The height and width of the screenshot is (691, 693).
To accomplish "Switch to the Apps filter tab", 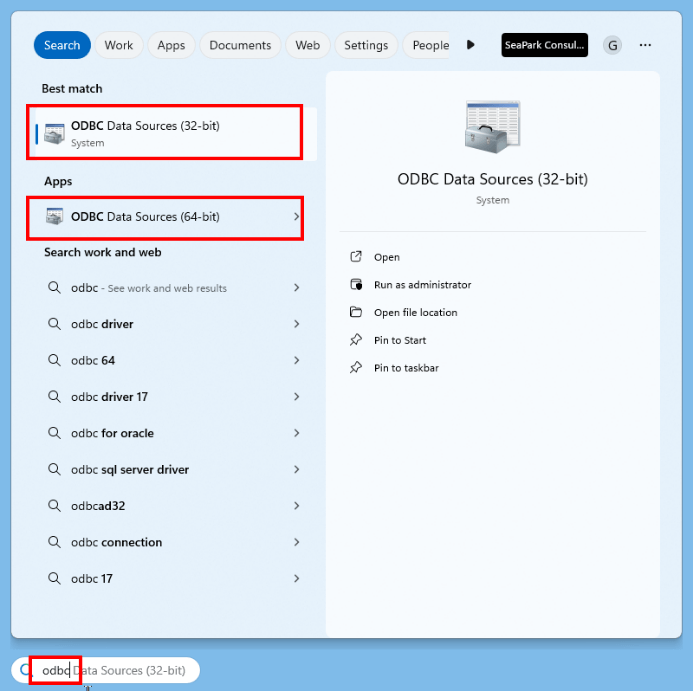I will [x=171, y=45].
